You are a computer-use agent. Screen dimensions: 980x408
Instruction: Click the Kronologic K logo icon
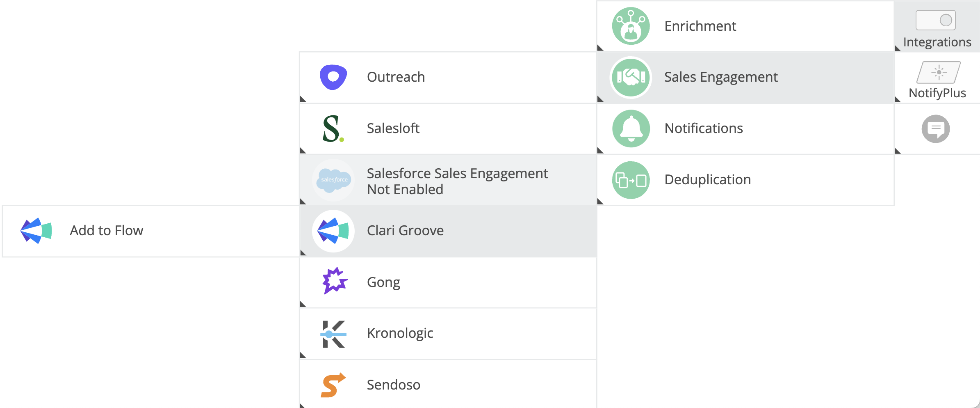333,334
